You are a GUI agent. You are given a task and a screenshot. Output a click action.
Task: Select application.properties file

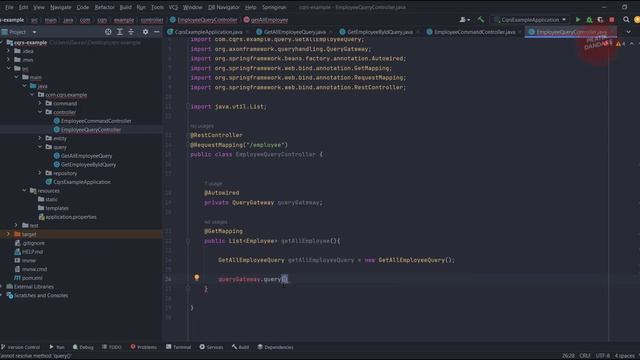(x=71, y=217)
